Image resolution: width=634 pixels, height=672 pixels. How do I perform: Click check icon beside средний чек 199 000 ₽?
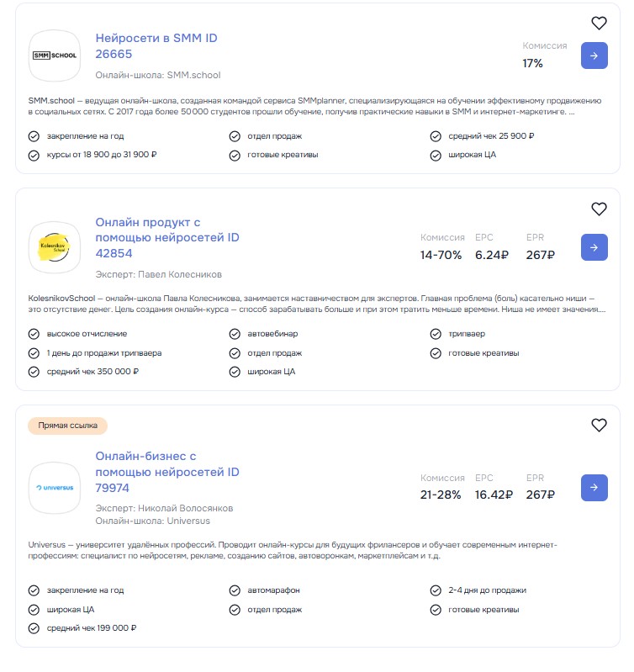[x=34, y=628]
